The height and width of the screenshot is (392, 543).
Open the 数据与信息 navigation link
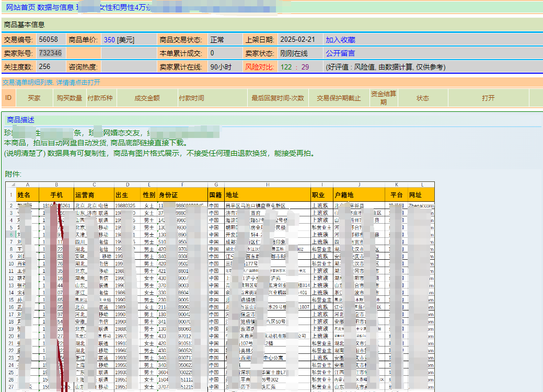click(x=55, y=7)
